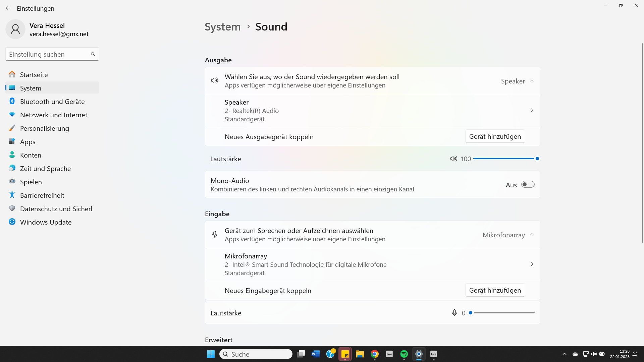Click the back arrow in Einstellungen
The image size is (644, 362).
click(8, 8)
